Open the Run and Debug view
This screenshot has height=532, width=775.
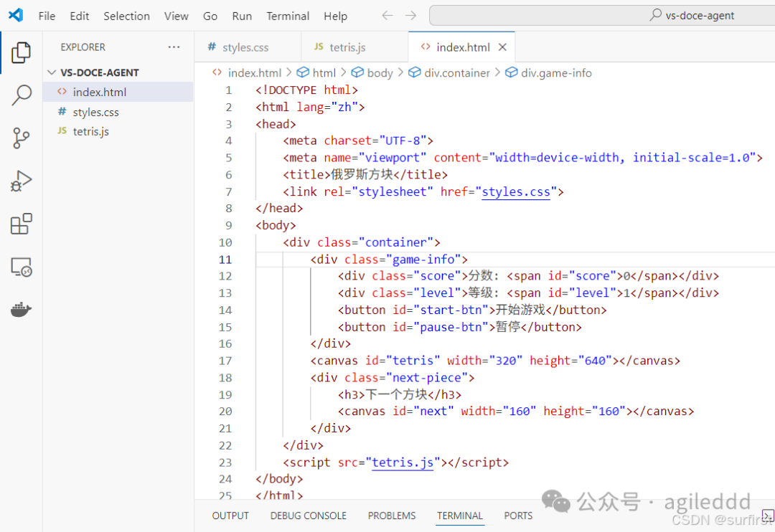(21, 181)
